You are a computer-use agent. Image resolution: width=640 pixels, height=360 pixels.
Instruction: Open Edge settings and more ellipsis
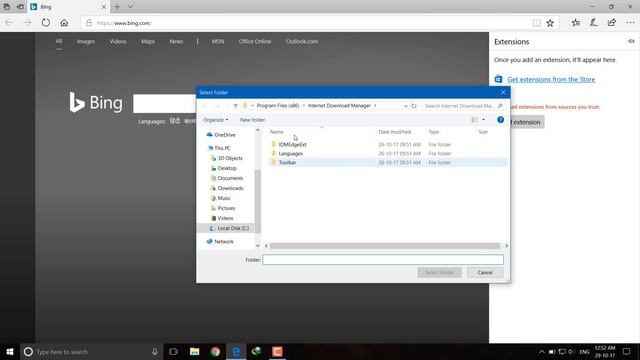[630, 23]
